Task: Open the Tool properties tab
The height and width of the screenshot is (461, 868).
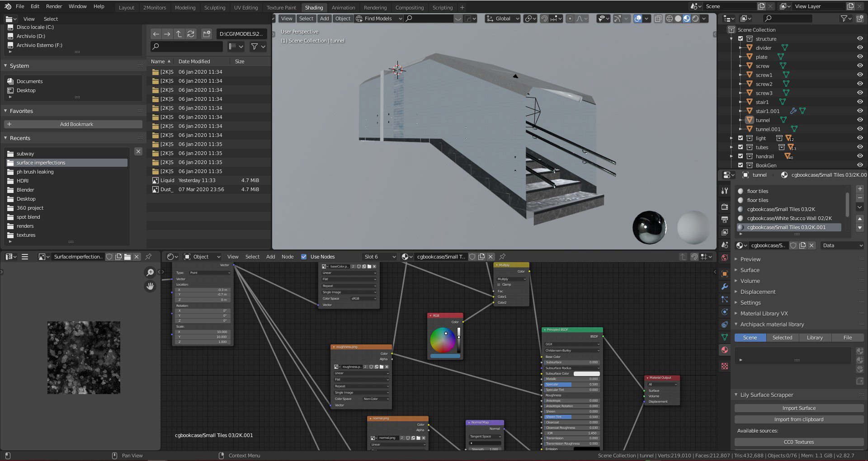Action: [x=725, y=191]
